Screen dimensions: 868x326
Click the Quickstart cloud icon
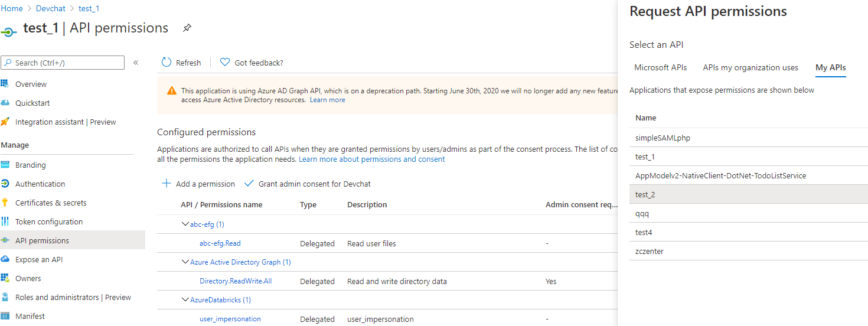[5, 103]
